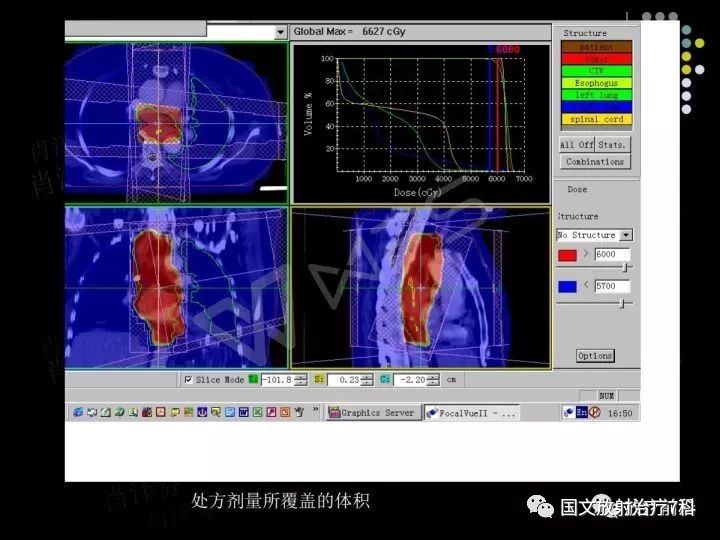Switch to Graphics Server taskbar window
This screenshot has height=540, width=720.
pos(372,412)
